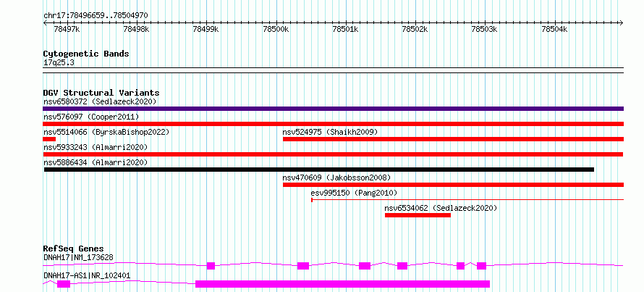This screenshot has height=292, width=644.
Task: Click the DNAH17 exon below 78499k
Action: point(211,266)
